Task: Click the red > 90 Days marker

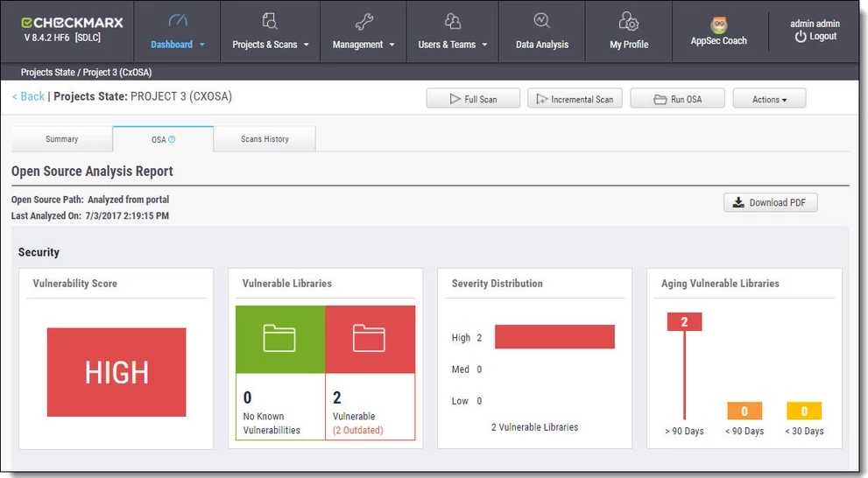Action: pyautogui.click(x=684, y=322)
